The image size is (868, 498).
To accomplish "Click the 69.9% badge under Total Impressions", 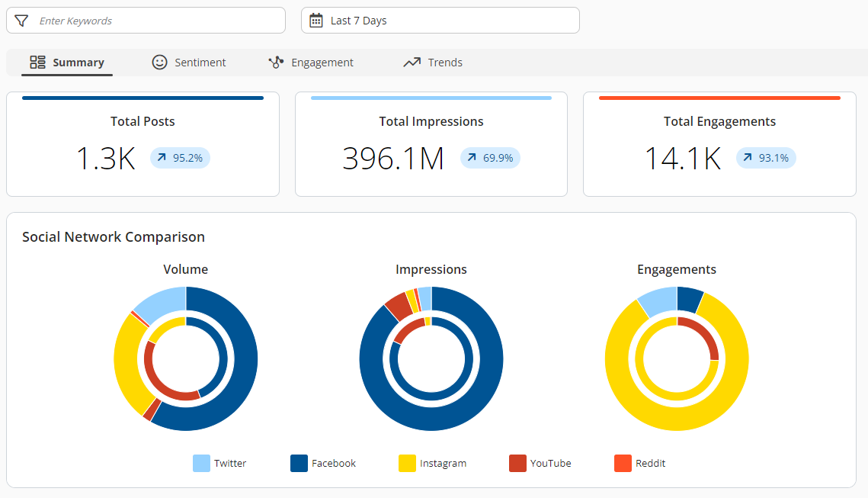I will coord(490,158).
